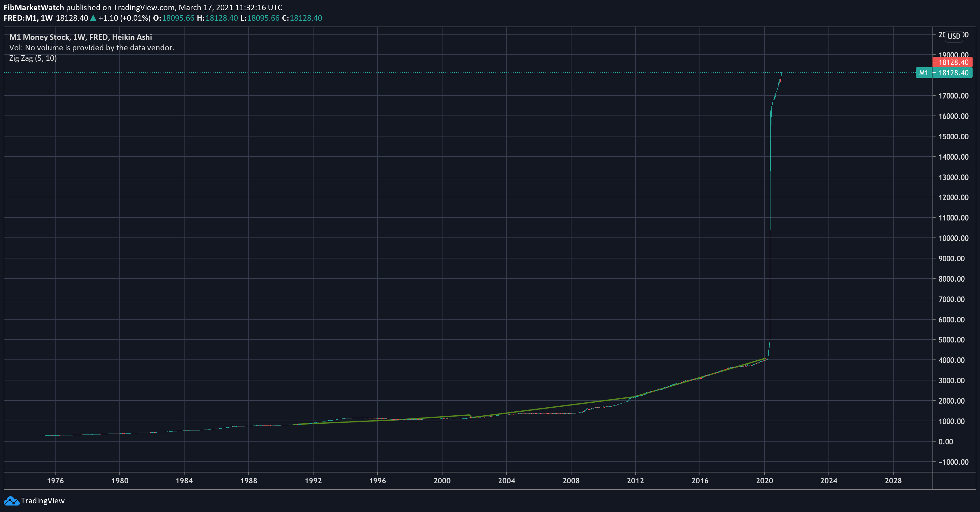This screenshot has width=980, height=512.
Task: Click the M1 Money Stock legend title
Action: (x=81, y=37)
